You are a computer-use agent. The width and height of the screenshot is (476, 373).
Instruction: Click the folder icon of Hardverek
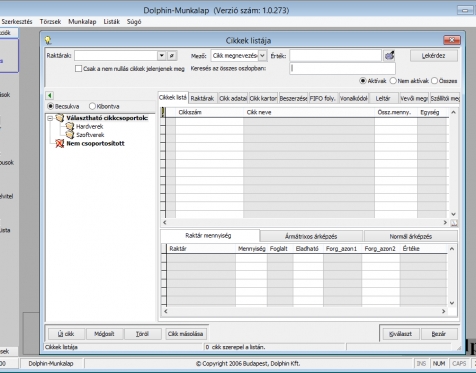click(70, 126)
